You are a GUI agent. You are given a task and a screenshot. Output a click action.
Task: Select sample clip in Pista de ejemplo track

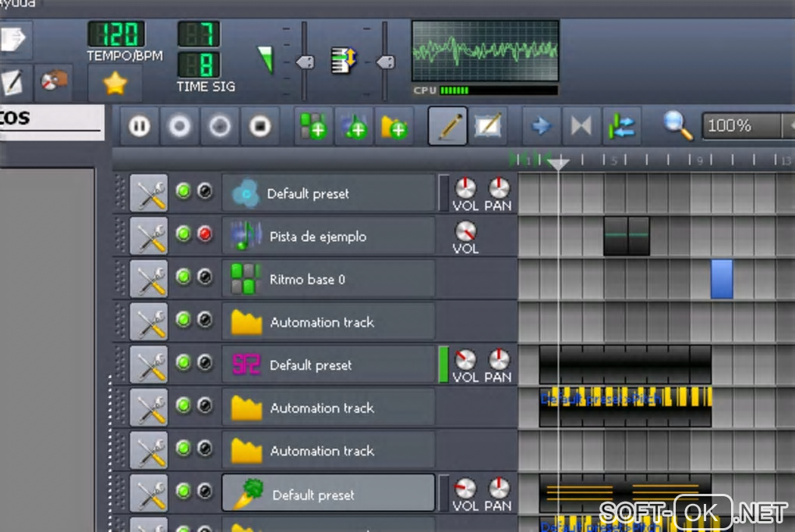click(627, 236)
